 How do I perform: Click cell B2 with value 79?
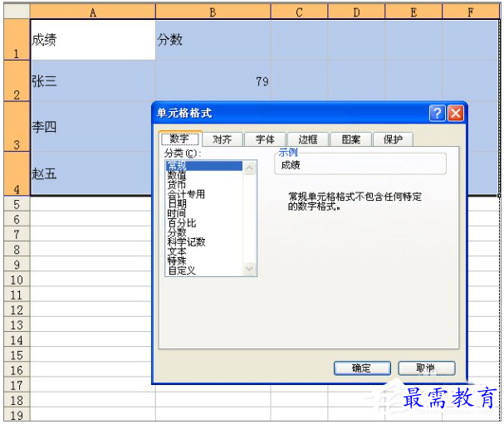coord(213,81)
